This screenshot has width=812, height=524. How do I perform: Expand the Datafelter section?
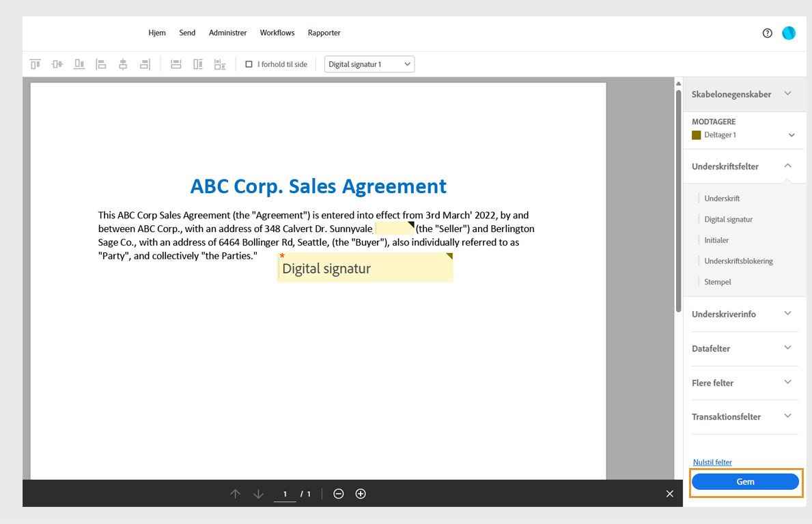coord(744,349)
